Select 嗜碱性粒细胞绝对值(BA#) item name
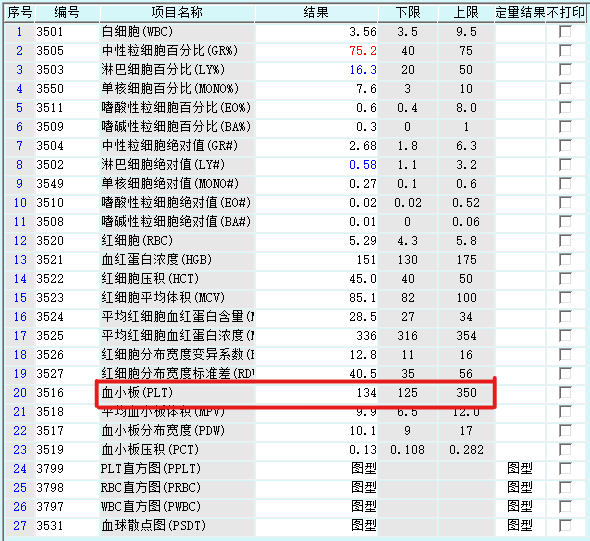 click(x=176, y=222)
